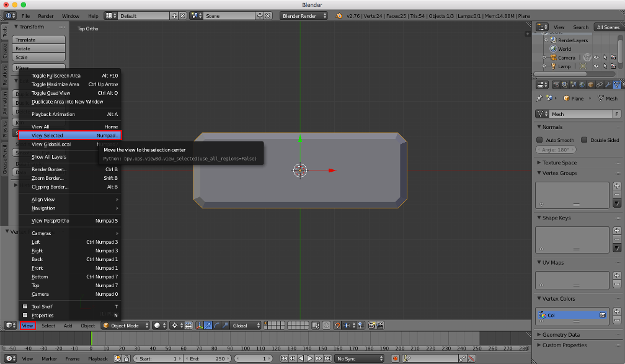Screen dimensions: 625x364
Task: Open the Object properties cube tab
Action: pyautogui.click(x=591, y=85)
